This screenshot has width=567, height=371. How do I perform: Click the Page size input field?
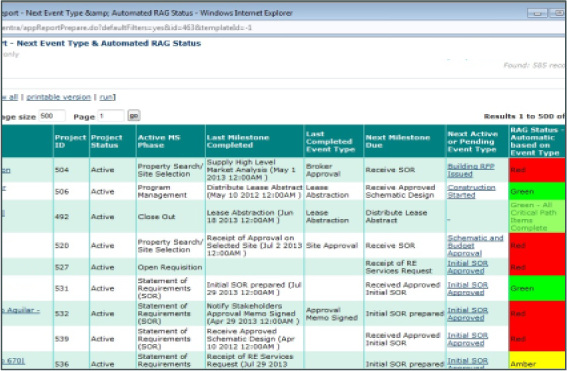(x=52, y=116)
